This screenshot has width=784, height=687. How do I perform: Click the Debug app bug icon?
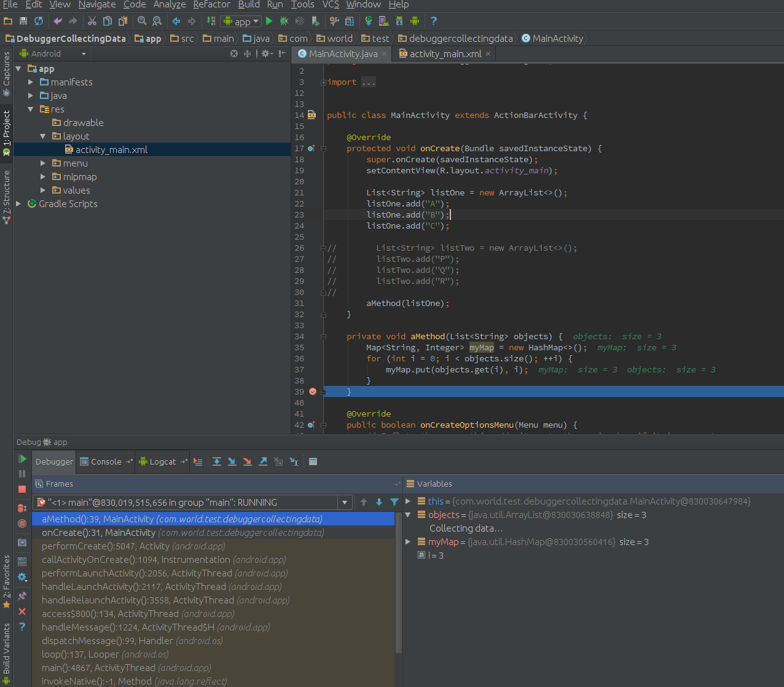pyautogui.click(x=284, y=21)
